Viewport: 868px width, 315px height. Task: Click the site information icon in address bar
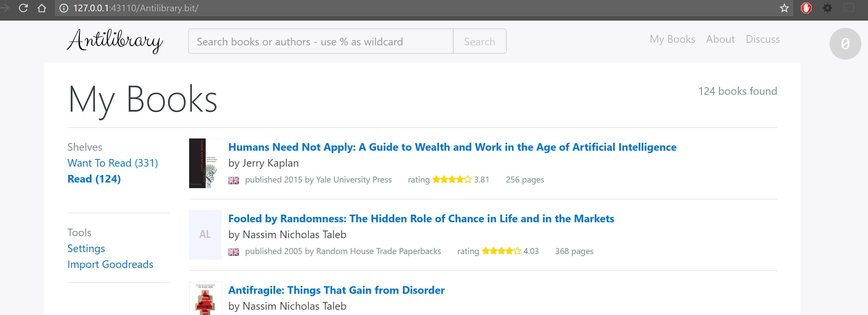click(64, 8)
